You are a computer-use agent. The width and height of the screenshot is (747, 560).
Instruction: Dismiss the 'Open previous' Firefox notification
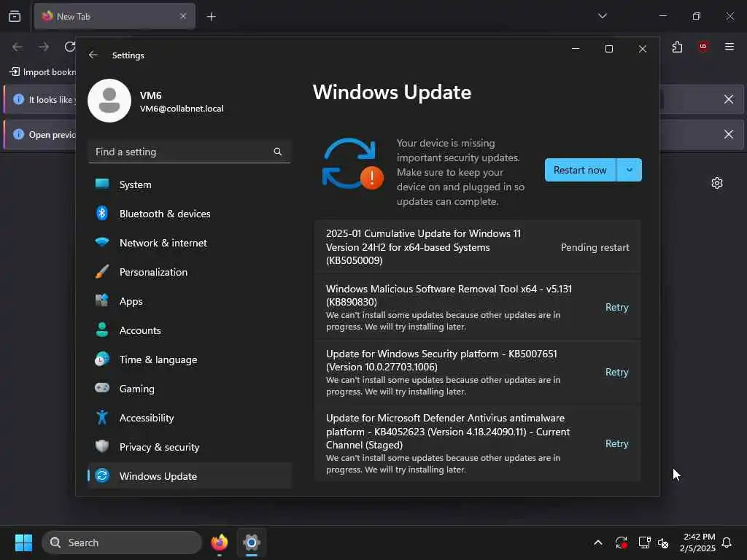pyautogui.click(x=729, y=134)
